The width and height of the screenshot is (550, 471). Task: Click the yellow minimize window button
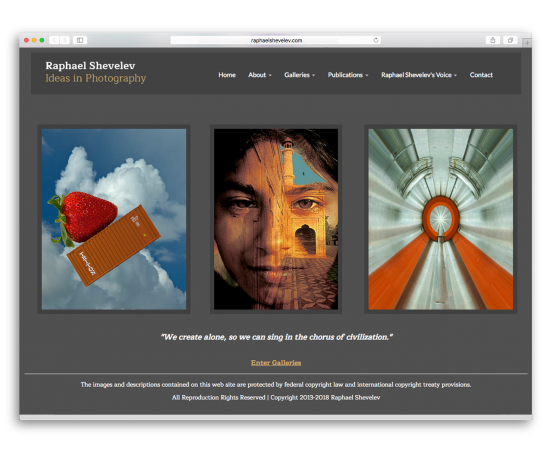pyautogui.click(x=34, y=40)
